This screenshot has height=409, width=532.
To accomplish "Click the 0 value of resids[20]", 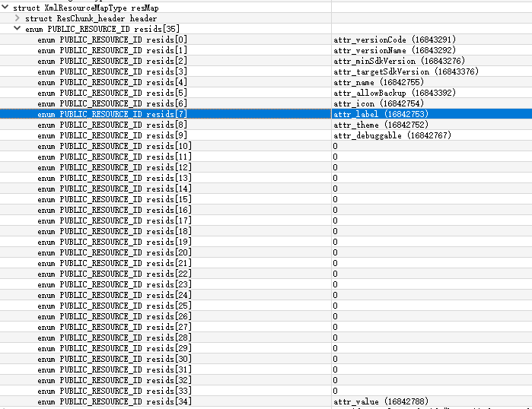I will tap(335, 252).
